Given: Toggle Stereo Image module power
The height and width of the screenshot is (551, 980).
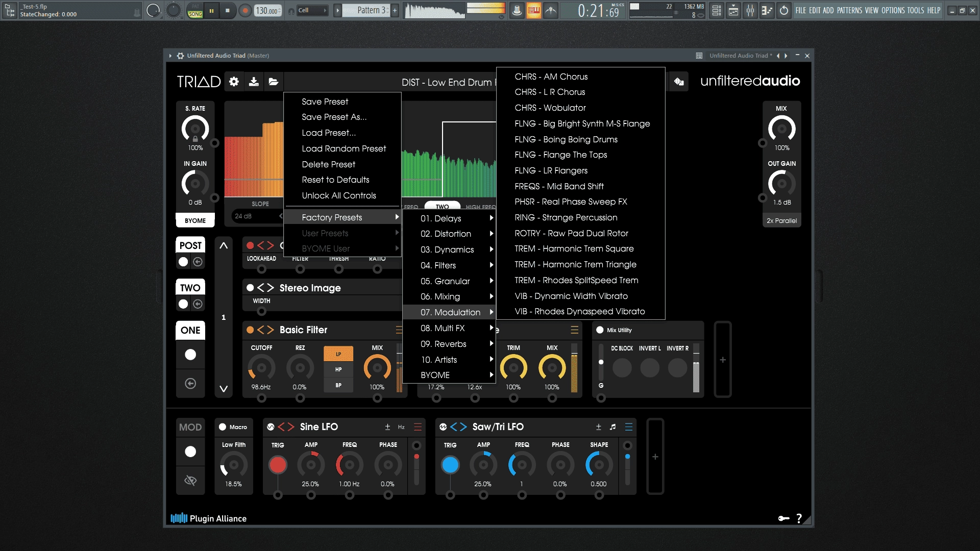Looking at the screenshot, I should pos(250,288).
